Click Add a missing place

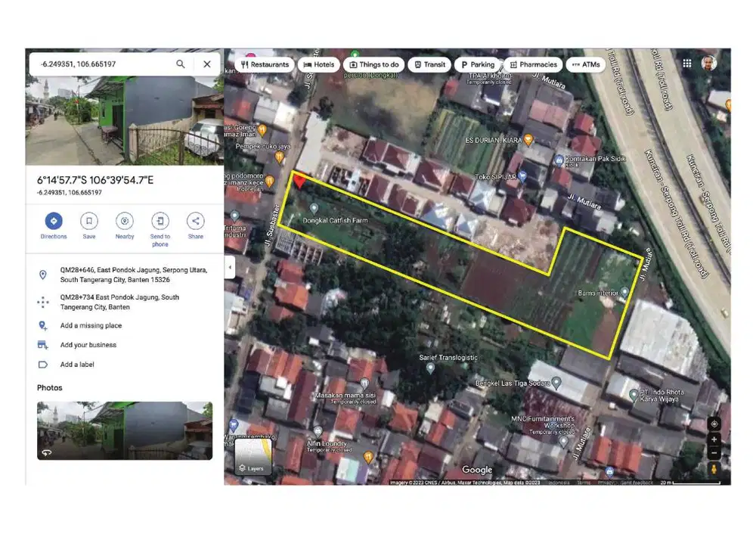[x=125, y=325]
